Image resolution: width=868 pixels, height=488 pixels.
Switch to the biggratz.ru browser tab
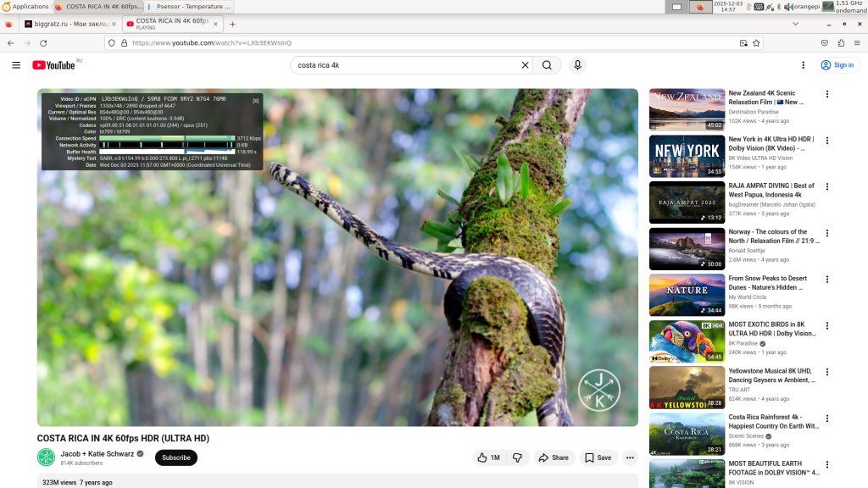(70, 24)
